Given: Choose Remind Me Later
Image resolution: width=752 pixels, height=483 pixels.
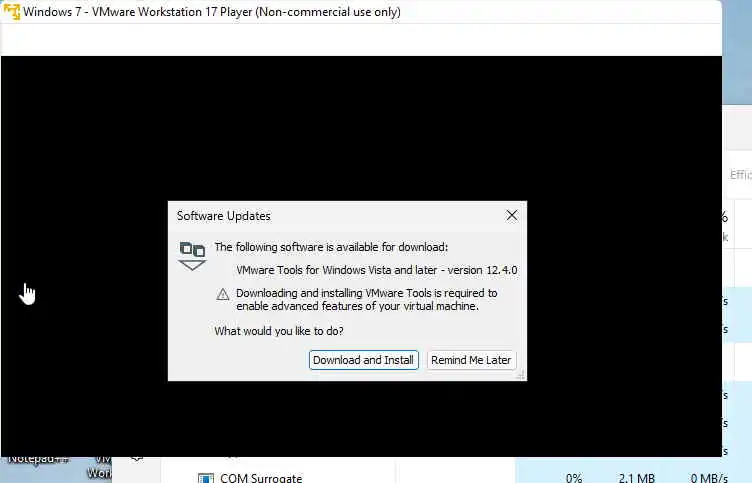Looking at the screenshot, I should pyautogui.click(x=471, y=360).
